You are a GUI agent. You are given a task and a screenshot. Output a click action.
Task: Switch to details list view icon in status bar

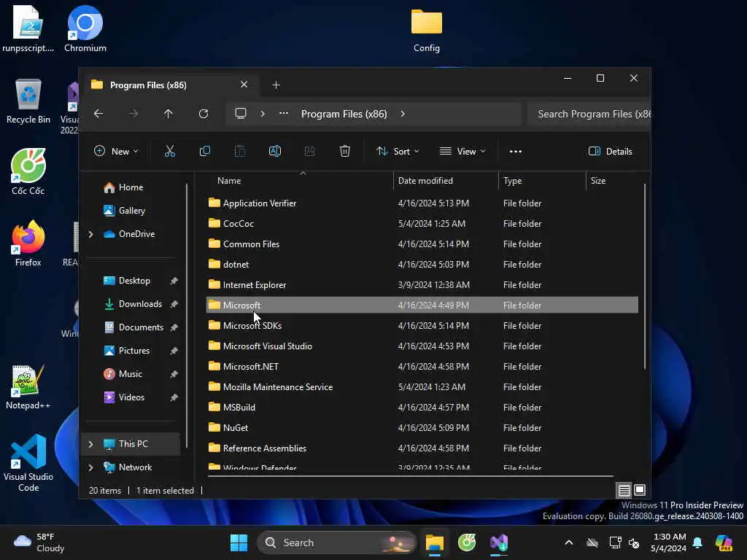point(624,490)
